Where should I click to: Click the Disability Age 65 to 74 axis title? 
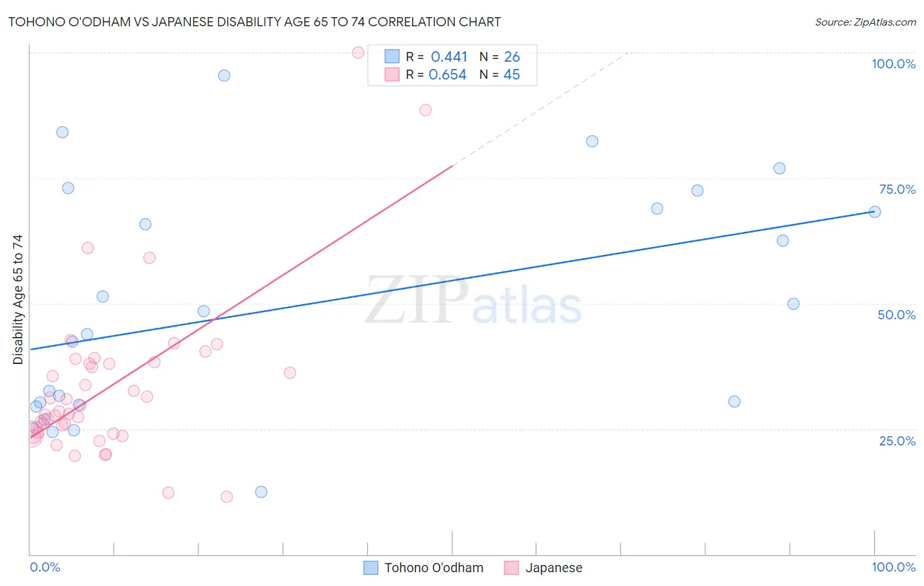pyautogui.click(x=18, y=300)
